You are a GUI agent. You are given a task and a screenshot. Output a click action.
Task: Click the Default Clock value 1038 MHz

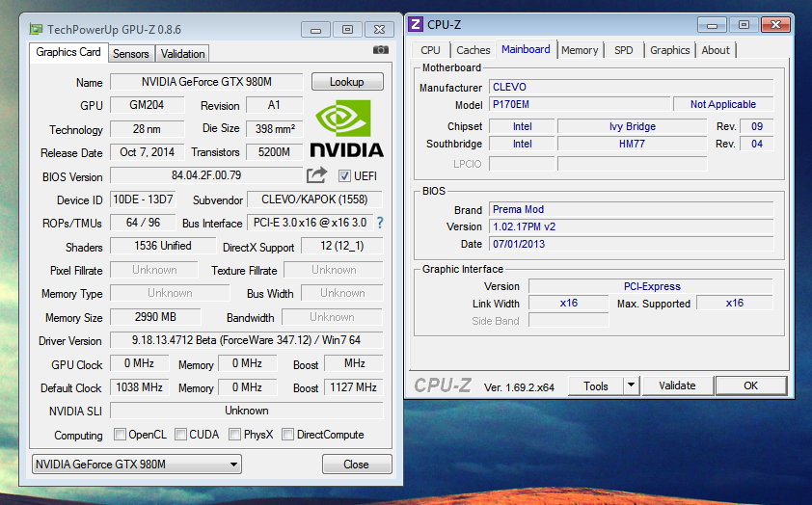tap(139, 387)
